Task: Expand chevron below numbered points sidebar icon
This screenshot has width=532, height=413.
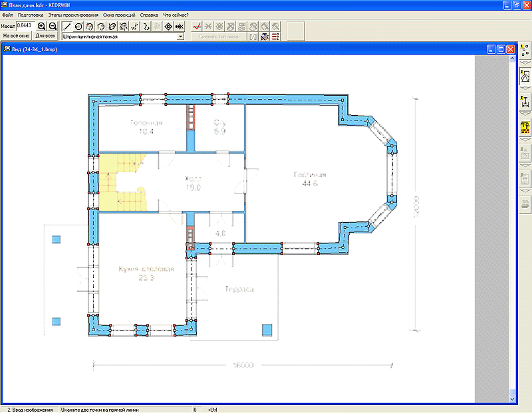Action: point(525,63)
